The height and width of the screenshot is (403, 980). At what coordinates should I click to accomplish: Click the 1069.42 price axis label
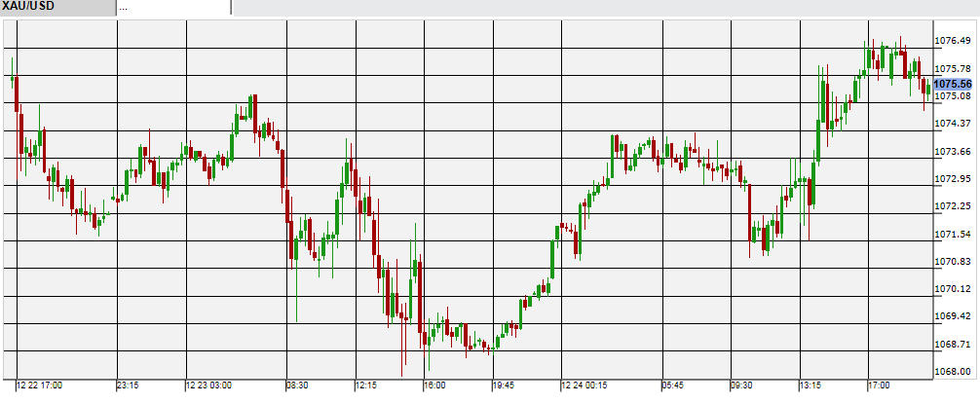(950, 316)
